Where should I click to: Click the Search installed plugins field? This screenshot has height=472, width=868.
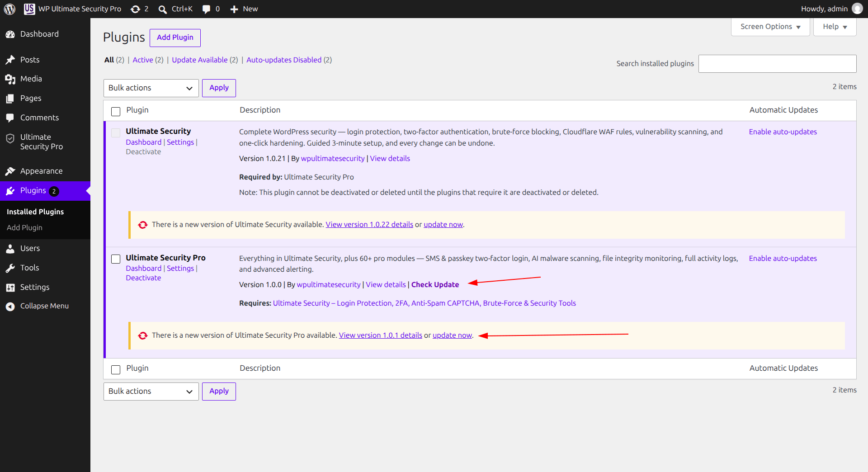tap(778, 64)
